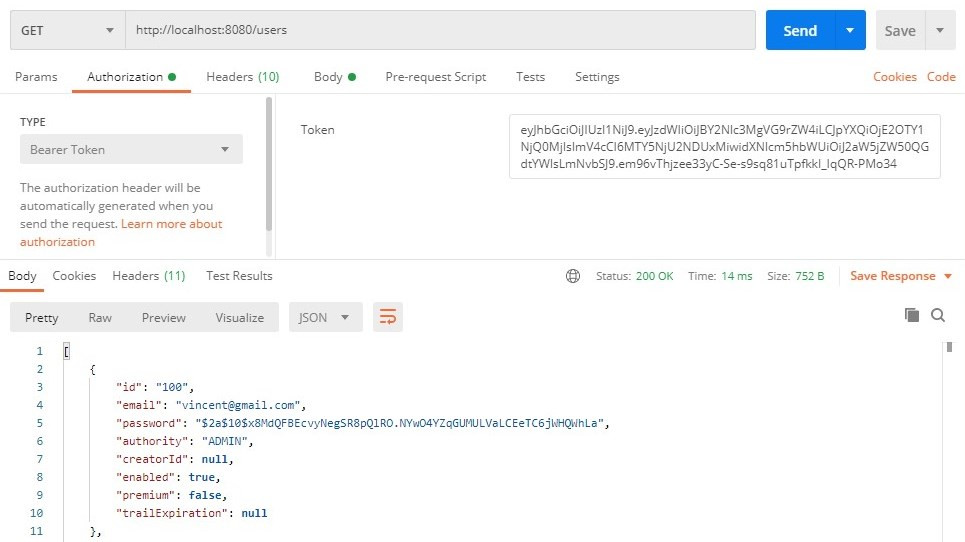This screenshot has height=542, width=965.
Task: Open the GET method dropdown
Action: 68,30
